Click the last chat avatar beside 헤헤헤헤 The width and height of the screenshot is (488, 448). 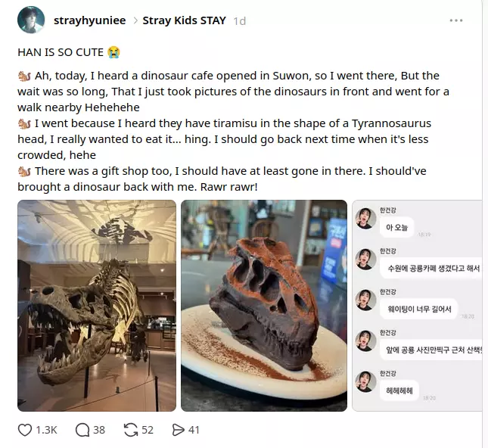[x=366, y=381]
